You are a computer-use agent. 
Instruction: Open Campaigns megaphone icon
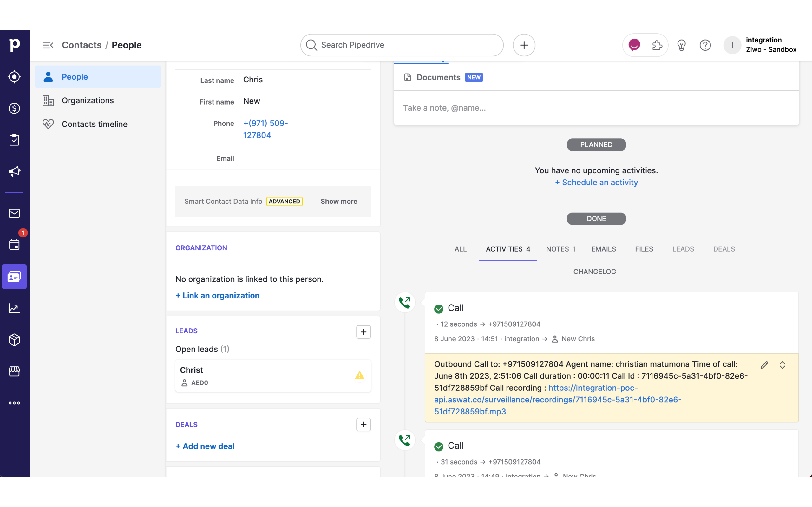[14, 171]
